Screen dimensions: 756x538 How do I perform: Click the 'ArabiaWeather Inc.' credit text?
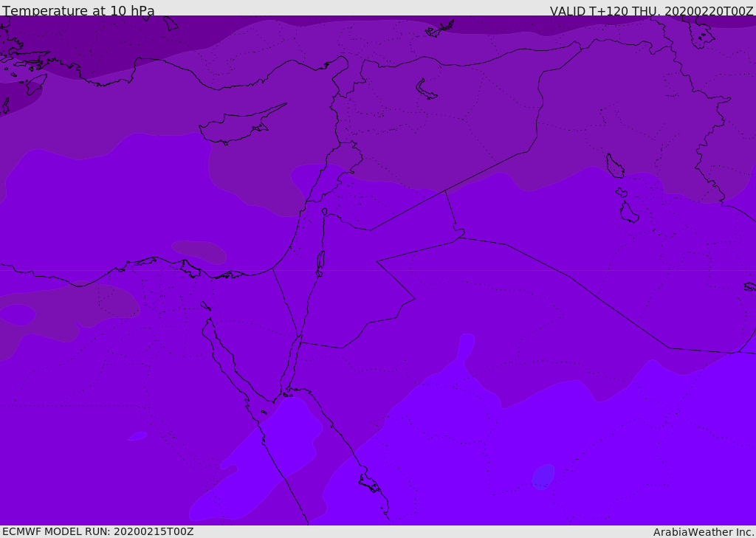click(703, 532)
